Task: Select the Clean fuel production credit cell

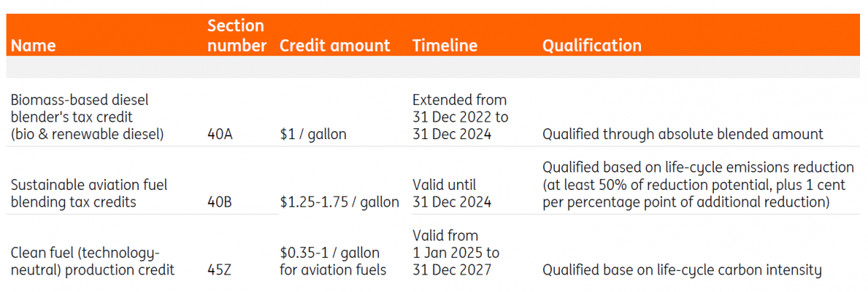Action: tap(93, 262)
